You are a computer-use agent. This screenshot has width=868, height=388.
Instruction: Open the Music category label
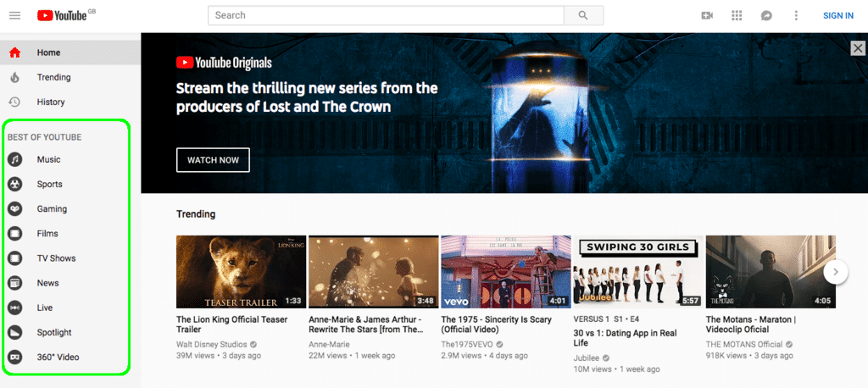click(x=48, y=159)
